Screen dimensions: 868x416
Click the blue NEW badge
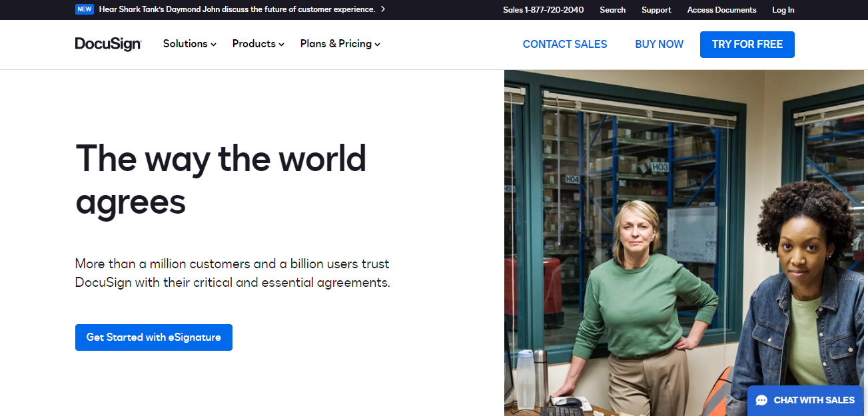click(85, 9)
